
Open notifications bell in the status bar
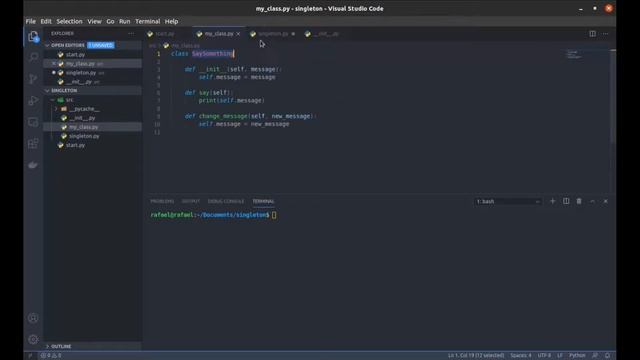607,356
